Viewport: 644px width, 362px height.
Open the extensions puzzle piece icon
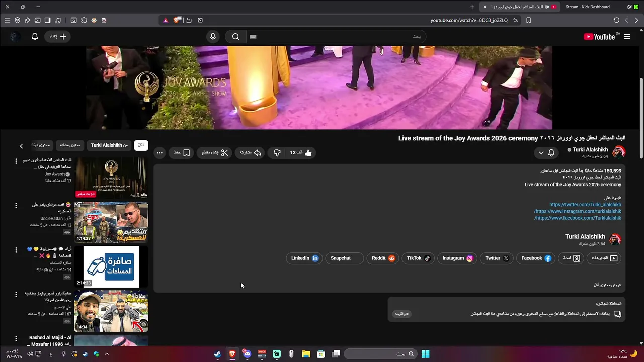(84, 20)
